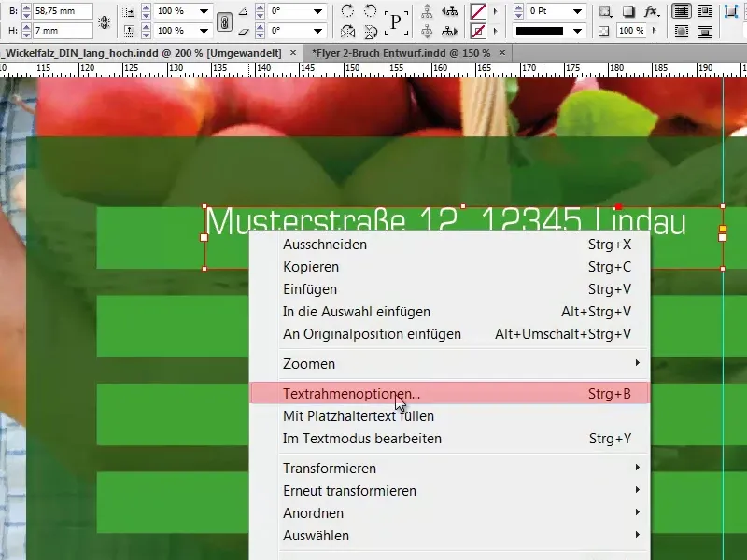
Task: Open the Zoomen submenu
Action: click(450, 364)
